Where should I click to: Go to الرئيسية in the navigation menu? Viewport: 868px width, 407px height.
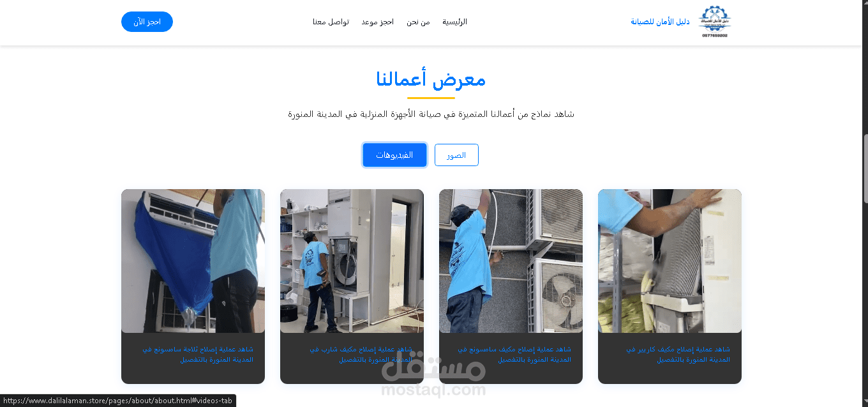click(454, 22)
